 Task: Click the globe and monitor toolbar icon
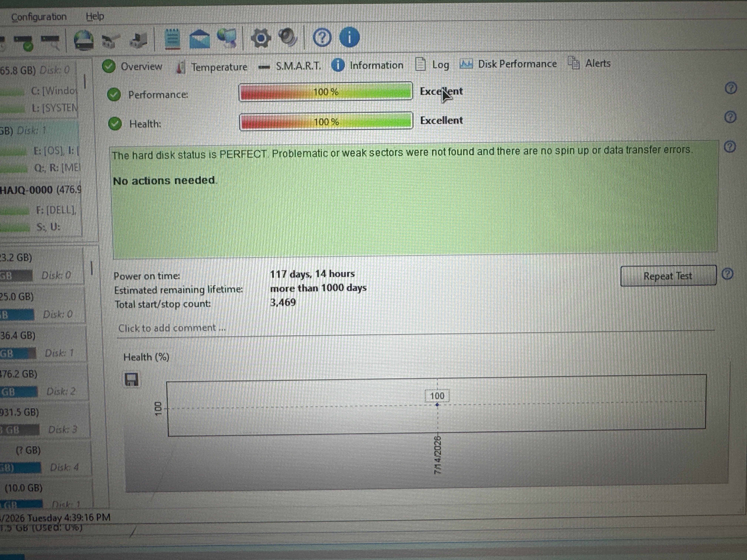coord(227,38)
